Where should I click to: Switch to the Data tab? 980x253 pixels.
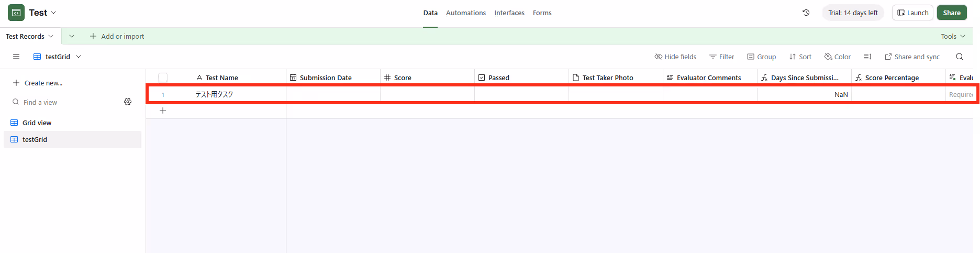click(x=430, y=13)
